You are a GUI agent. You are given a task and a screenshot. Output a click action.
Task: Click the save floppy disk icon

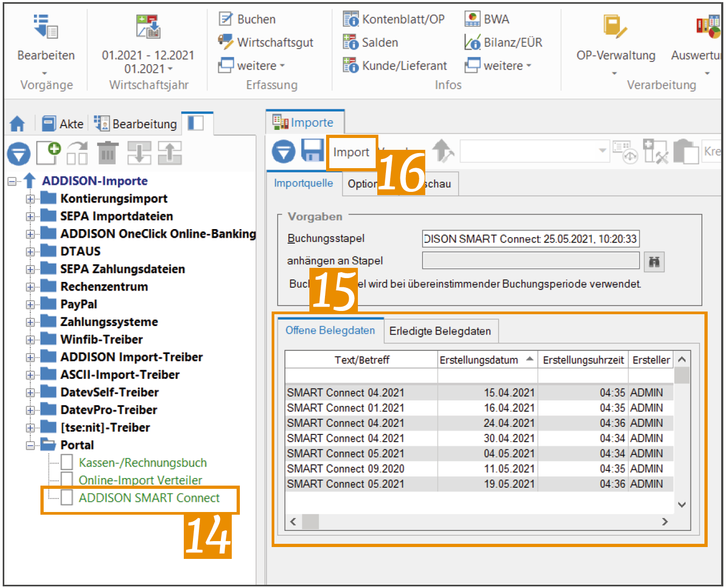(x=312, y=151)
